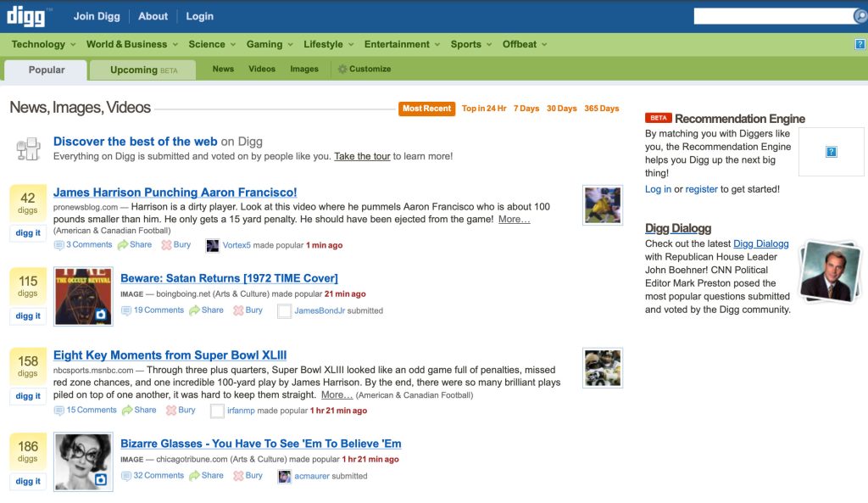Click comments bubble icon for Bizarre Glasses story
The width and height of the screenshot is (868, 503).
pos(126,476)
